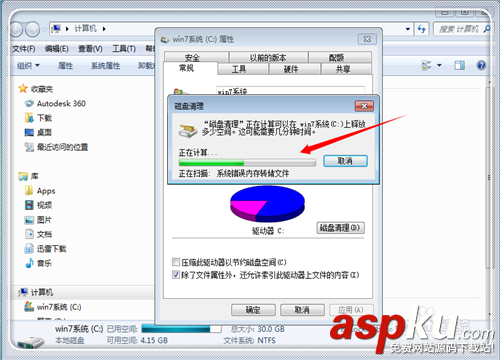Open the blue Help question mark icon

[481, 65]
